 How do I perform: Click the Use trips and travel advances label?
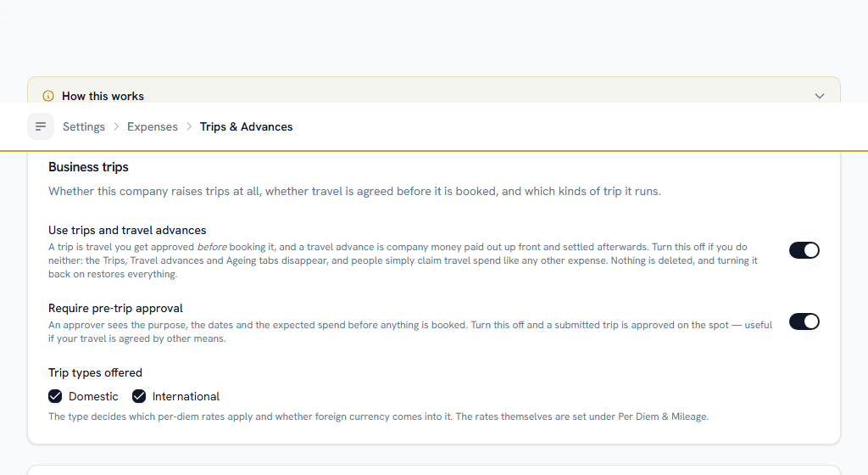tap(127, 231)
